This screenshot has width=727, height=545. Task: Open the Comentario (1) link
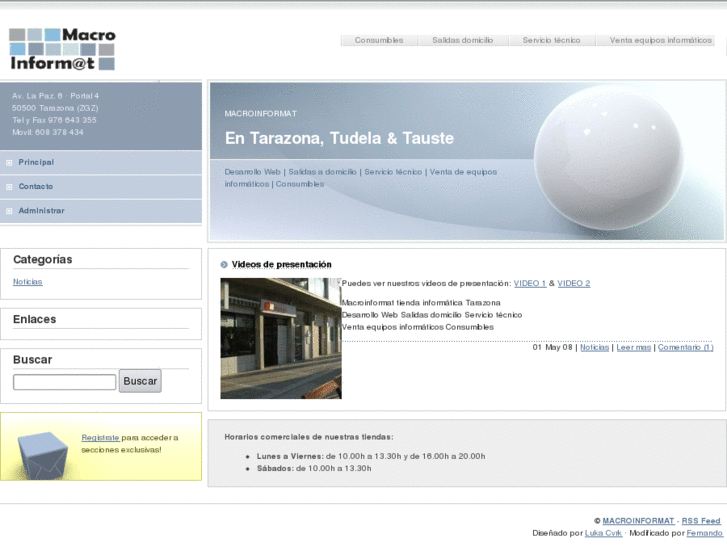tap(685, 347)
